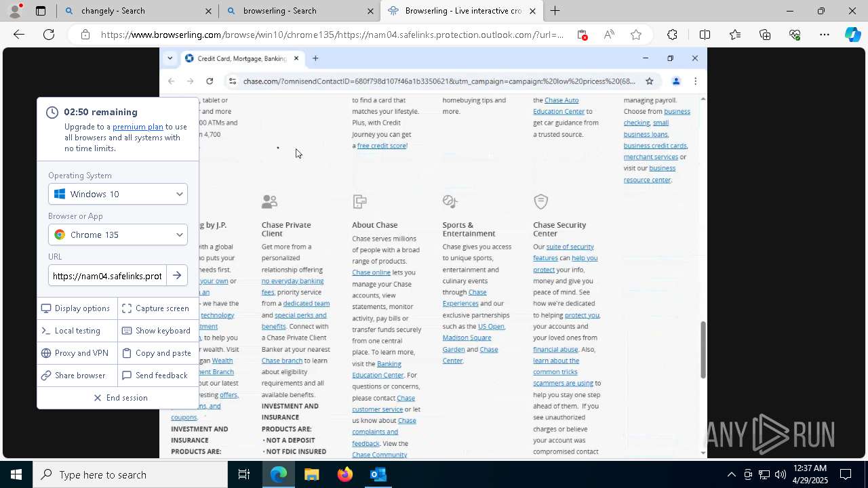Open Copy and paste
Image resolution: width=868 pixels, height=488 pixels.
tap(157, 353)
